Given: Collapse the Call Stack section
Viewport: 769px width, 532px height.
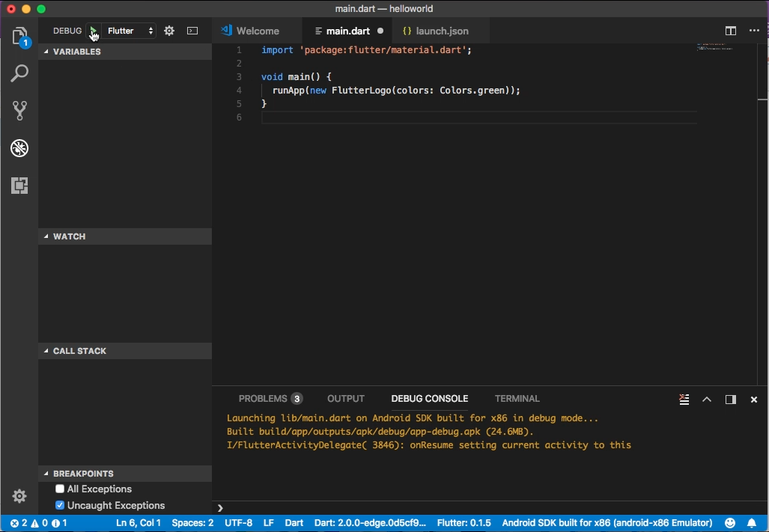Looking at the screenshot, I should [125, 351].
